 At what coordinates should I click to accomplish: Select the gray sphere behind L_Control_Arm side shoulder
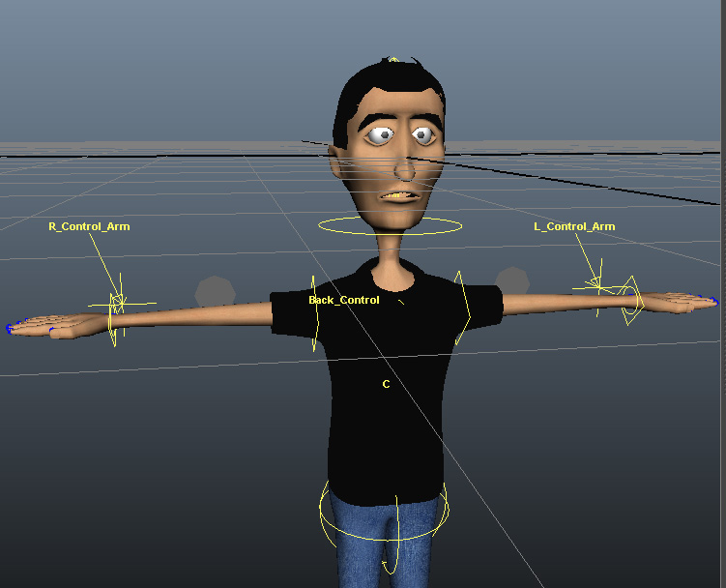point(512,280)
